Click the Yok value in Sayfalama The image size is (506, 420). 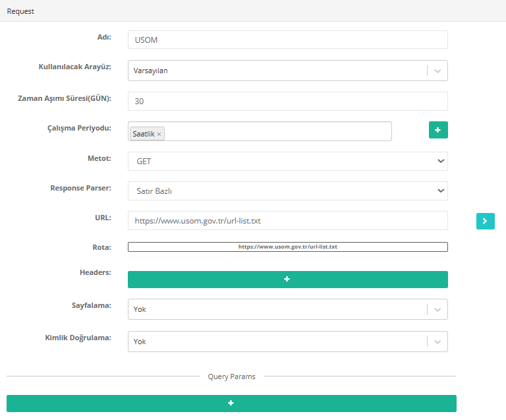point(140,309)
